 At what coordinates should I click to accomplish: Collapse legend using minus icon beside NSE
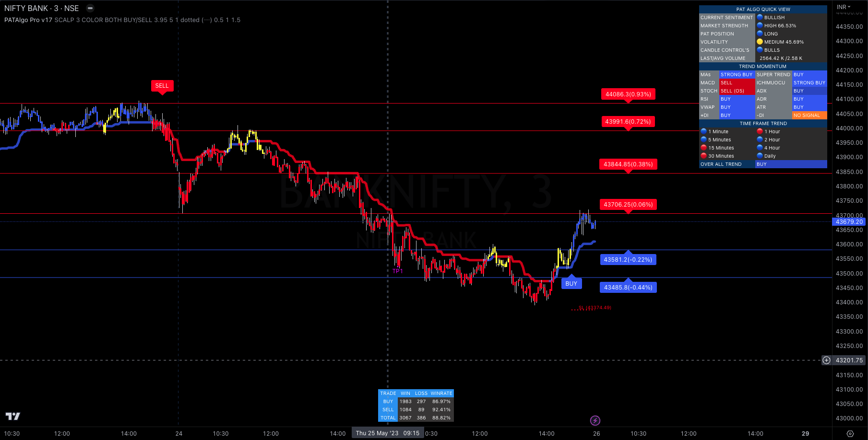coord(90,8)
